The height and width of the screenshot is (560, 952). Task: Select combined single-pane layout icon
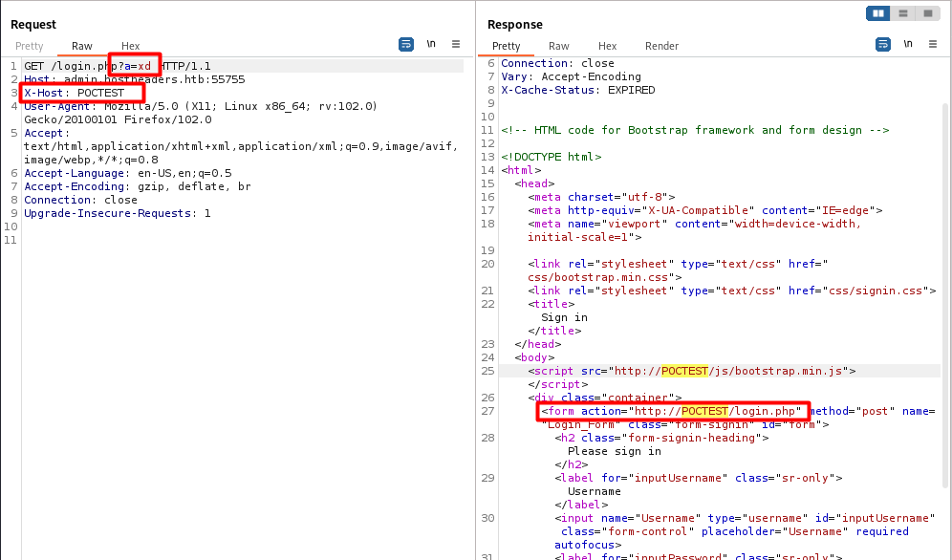[x=928, y=13]
